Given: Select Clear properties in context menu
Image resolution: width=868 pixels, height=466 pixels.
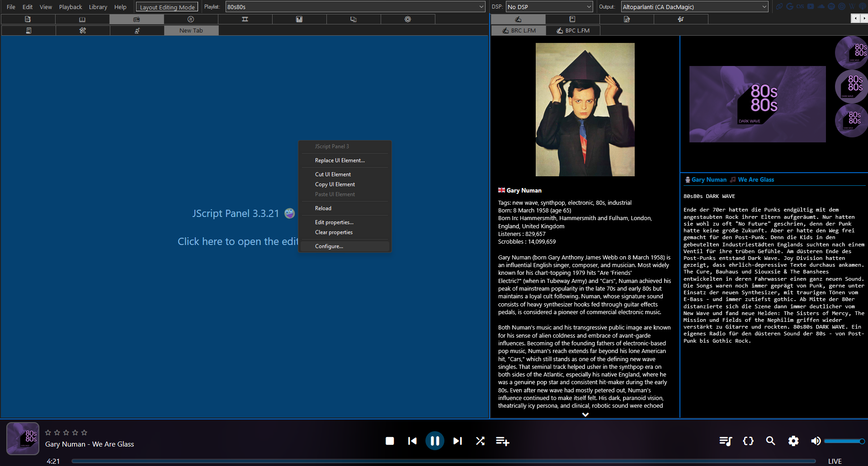Looking at the screenshot, I should click(x=345, y=232).
